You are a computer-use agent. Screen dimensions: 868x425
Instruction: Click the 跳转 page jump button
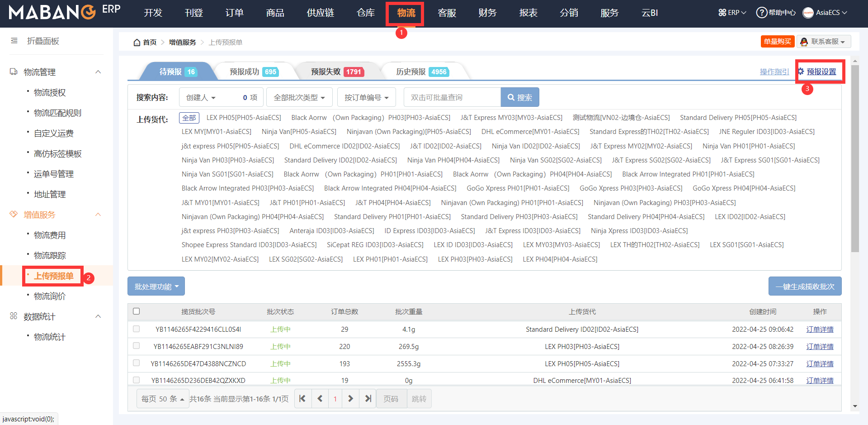pos(419,399)
